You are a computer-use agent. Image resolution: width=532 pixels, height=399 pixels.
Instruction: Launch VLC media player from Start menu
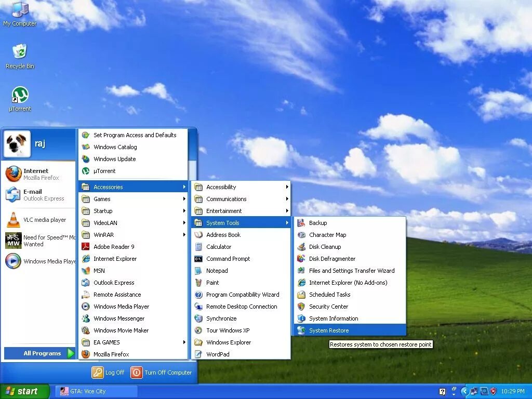[39, 220]
